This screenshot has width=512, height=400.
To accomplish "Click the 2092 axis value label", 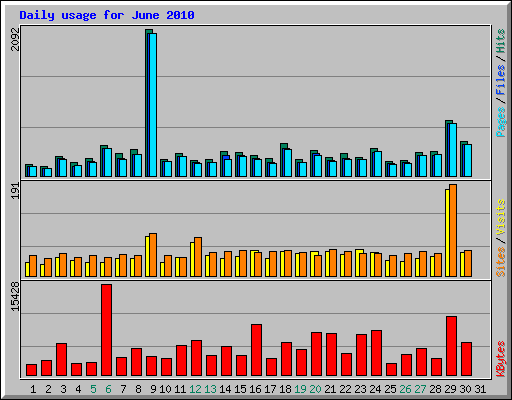I will coord(15,39).
